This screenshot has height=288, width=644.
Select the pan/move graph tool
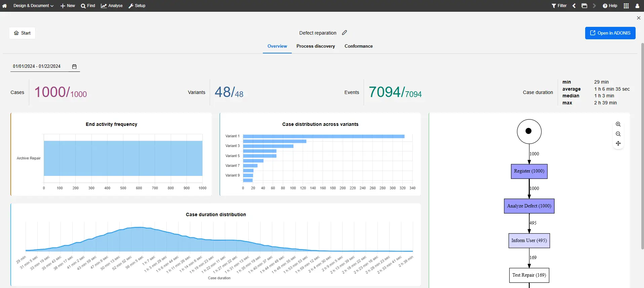pyautogui.click(x=618, y=143)
